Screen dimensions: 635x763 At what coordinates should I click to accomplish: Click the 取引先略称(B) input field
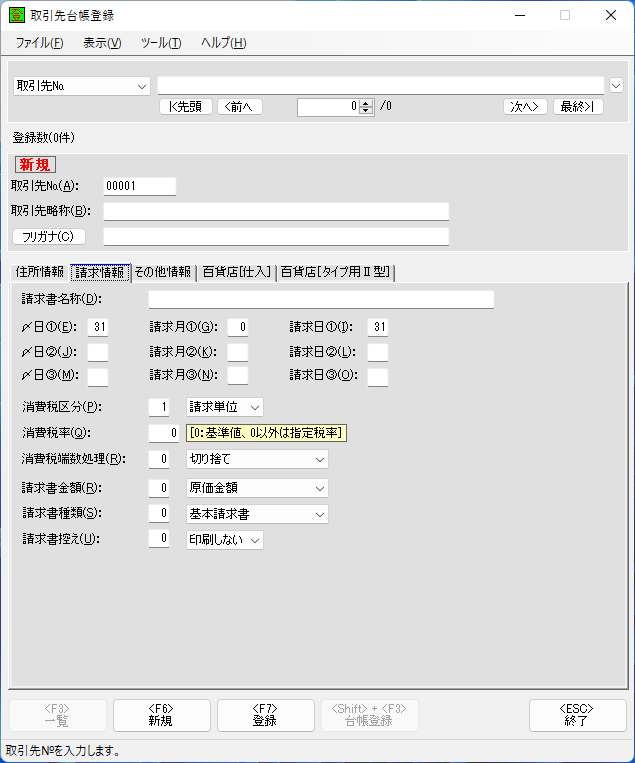[x=276, y=212]
